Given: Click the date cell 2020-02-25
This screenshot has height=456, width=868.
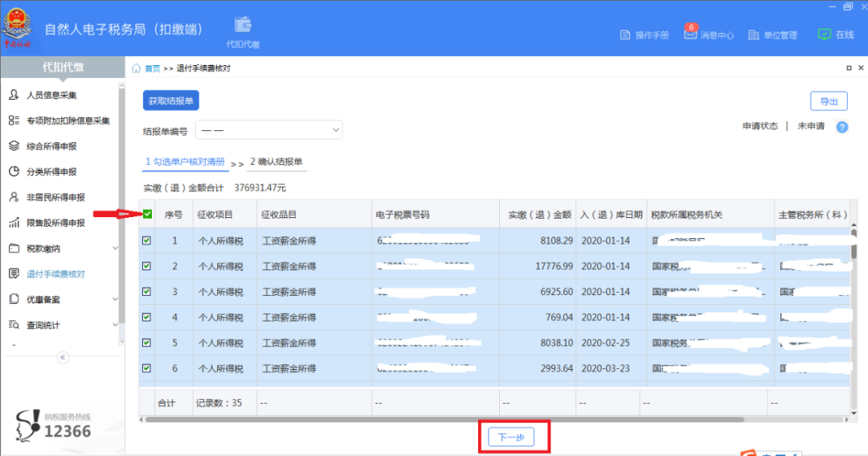Looking at the screenshot, I should pos(606,343).
